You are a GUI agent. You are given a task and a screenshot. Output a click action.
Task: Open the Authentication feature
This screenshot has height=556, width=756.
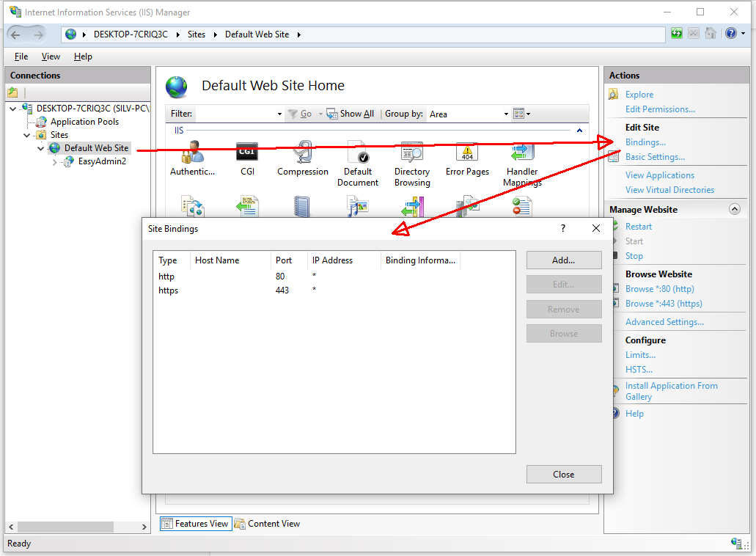[x=192, y=154]
